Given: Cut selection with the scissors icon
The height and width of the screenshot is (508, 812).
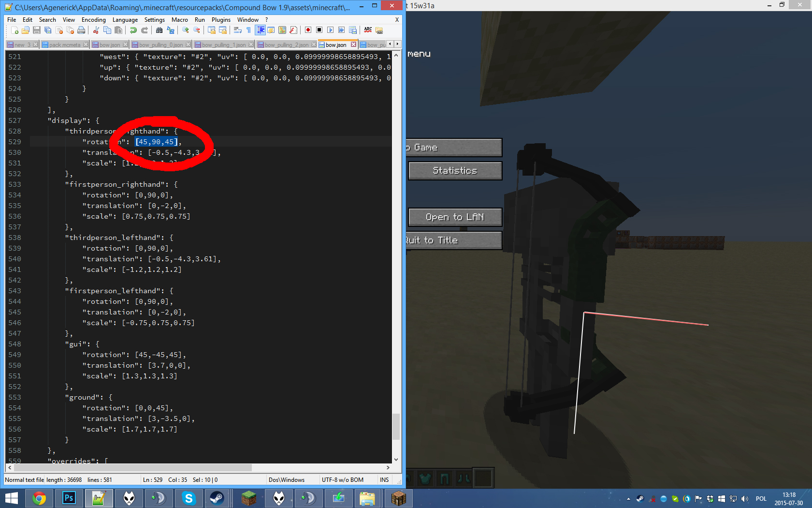Looking at the screenshot, I should click(x=96, y=30).
